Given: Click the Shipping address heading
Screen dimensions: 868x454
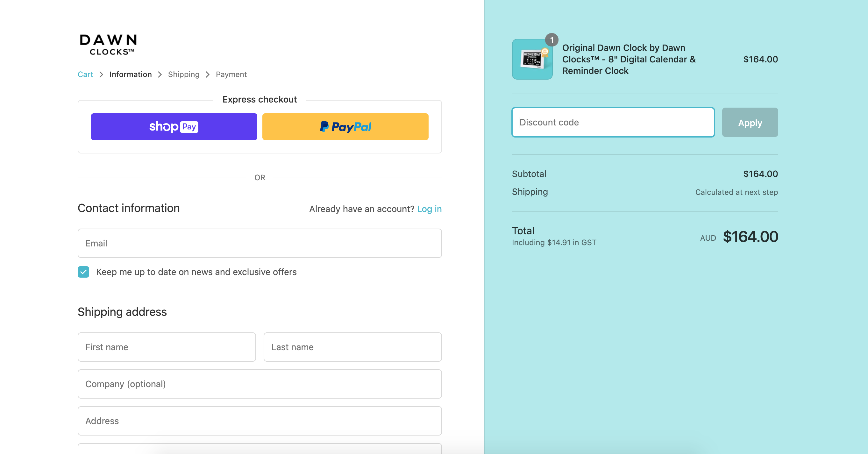Looking at the screenshot, I should 122,312.
